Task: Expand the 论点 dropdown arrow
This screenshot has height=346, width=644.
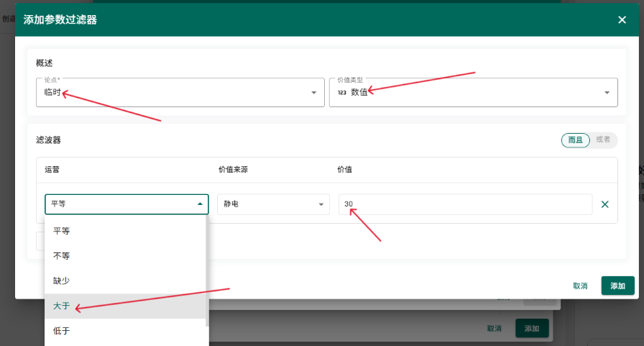Action: coord(313,93)
